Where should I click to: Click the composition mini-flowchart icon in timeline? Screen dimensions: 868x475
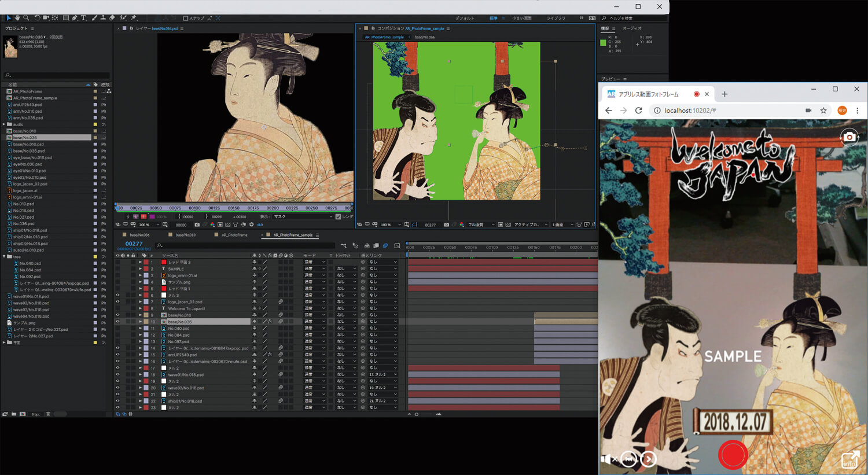pos(344,246)
